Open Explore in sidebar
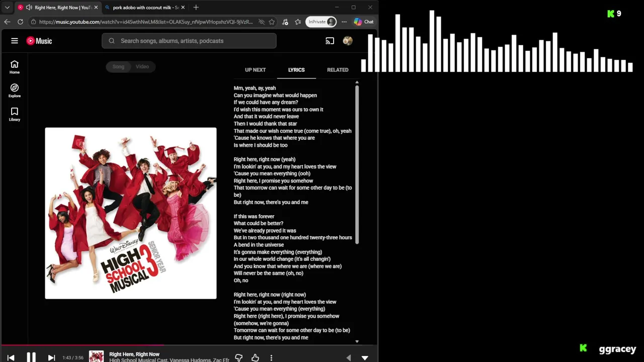This screenshot has height=362, width=644. pyautogui.click(x=15, y=90)
